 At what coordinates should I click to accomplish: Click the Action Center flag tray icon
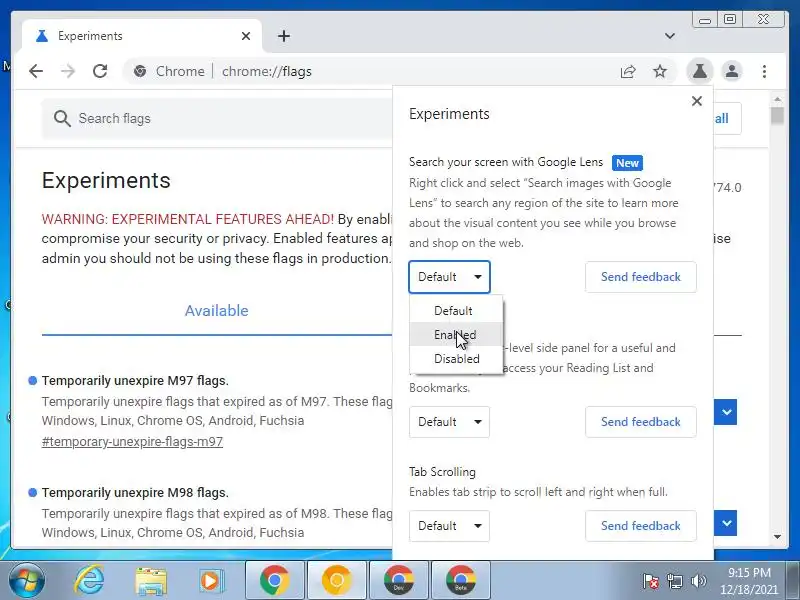coord(651,581)
